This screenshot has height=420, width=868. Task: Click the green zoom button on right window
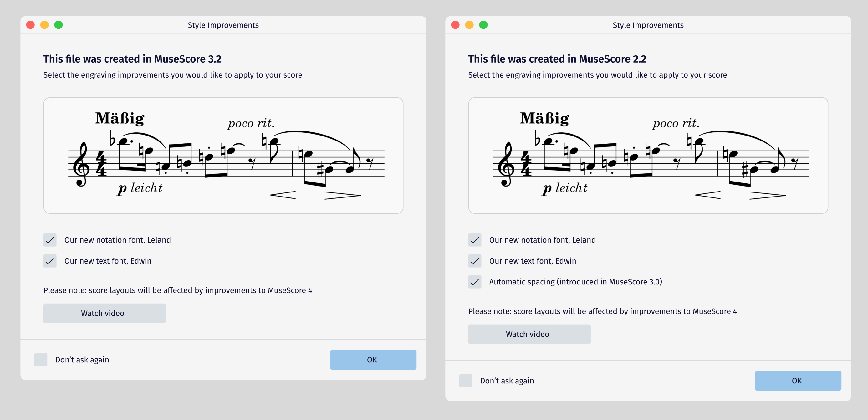(483, 25)
